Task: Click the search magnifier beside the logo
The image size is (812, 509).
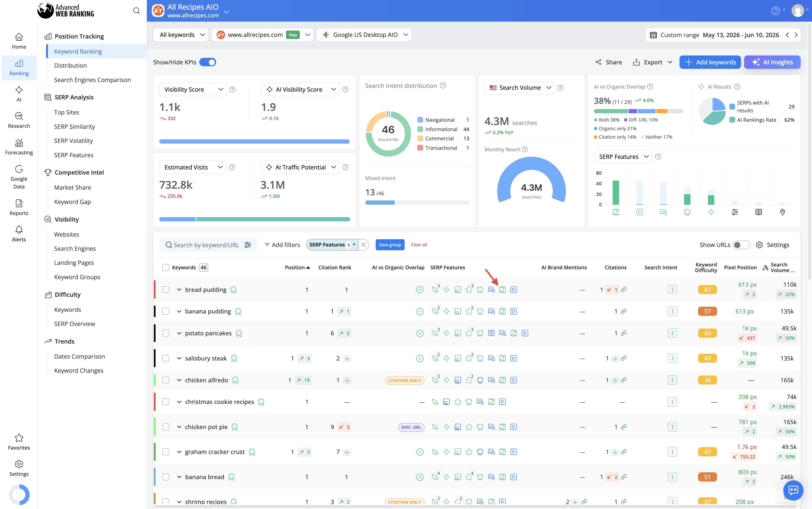Action: (136, 11)
